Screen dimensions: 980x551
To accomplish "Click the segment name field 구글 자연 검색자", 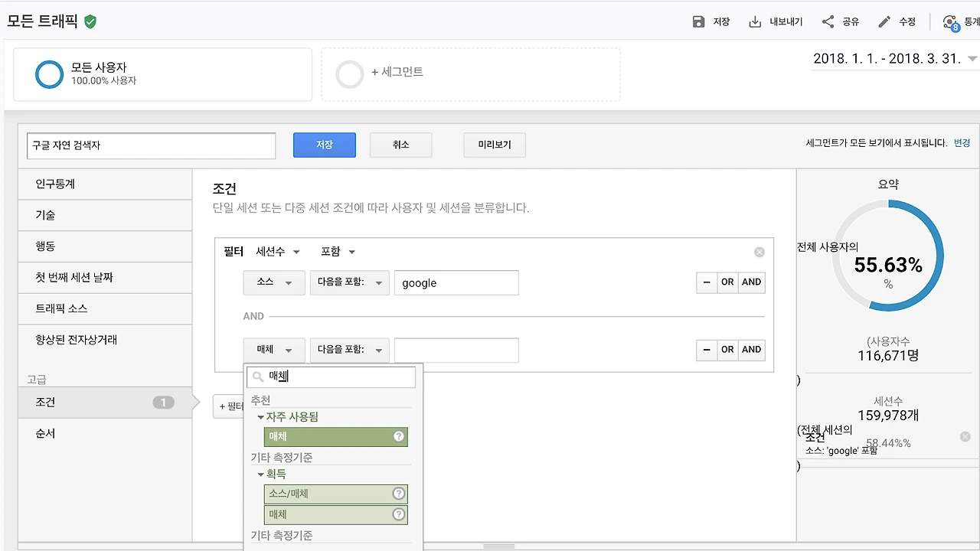I will [151, 145].
